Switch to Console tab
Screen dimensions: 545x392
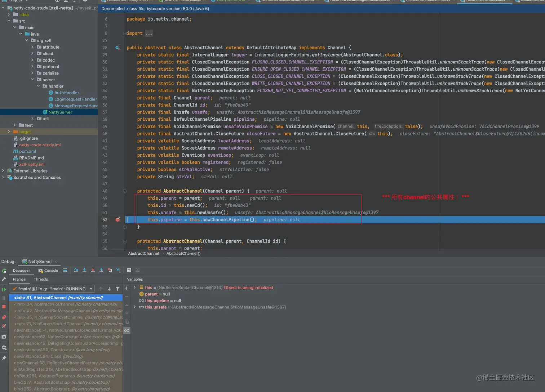(x=48, y=271)
